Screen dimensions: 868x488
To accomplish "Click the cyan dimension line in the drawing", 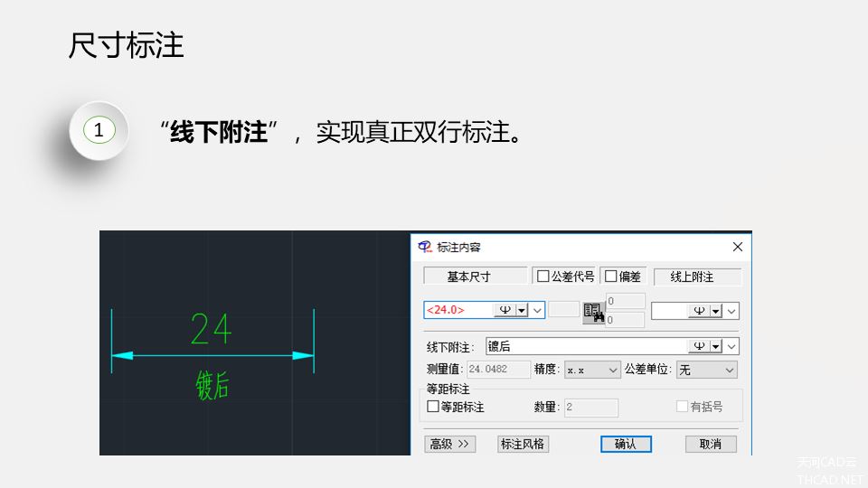I will pos(212,355).
